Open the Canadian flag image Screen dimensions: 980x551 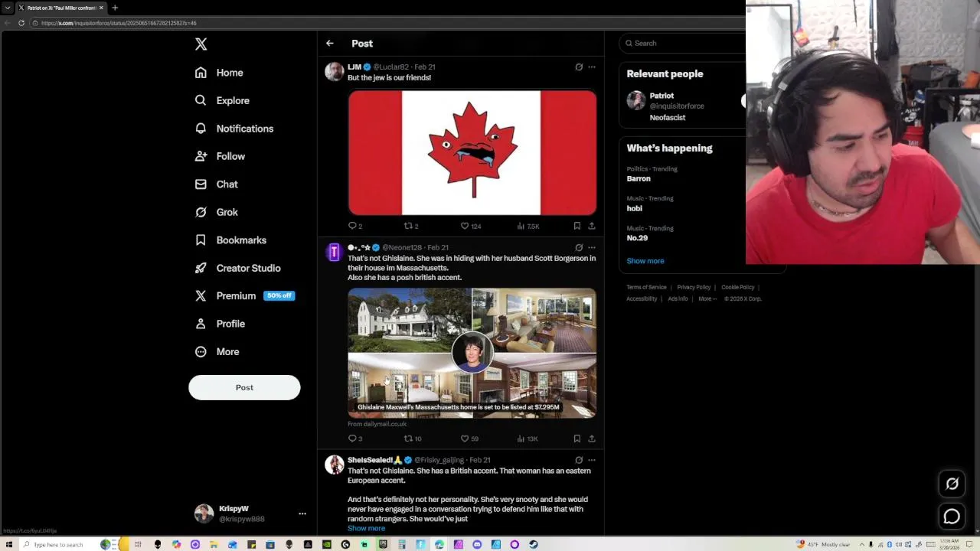click(x=472, y=152)
